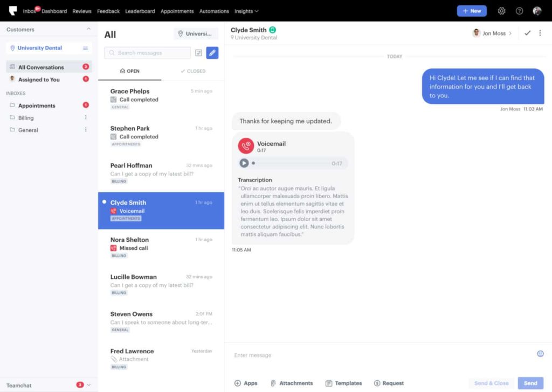Open the settings gear icon
Viewport: 552px width, 392px height.
pos(502,11)
